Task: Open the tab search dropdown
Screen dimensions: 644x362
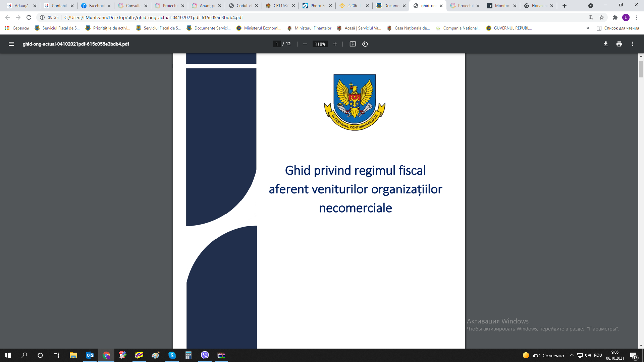Action: 591,6
